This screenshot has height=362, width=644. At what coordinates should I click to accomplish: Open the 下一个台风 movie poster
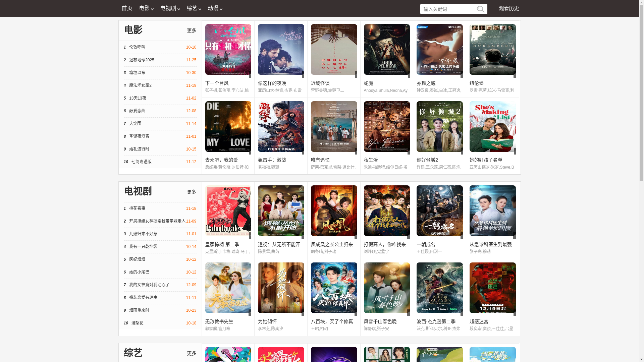228,49
